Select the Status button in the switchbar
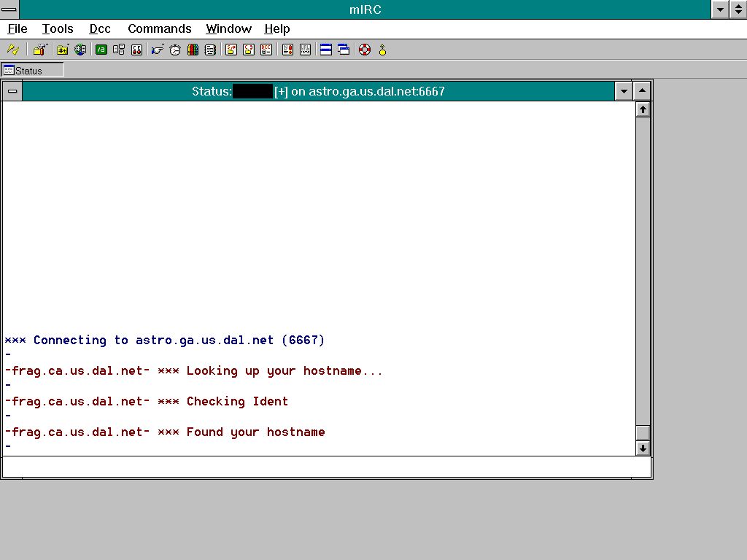 [32, 70]
